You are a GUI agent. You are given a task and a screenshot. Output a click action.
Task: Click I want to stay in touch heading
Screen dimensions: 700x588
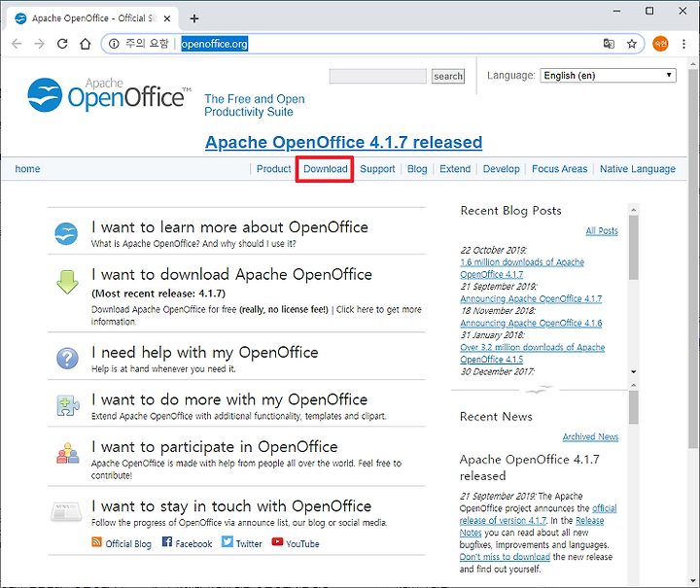[x=231, y=506]
